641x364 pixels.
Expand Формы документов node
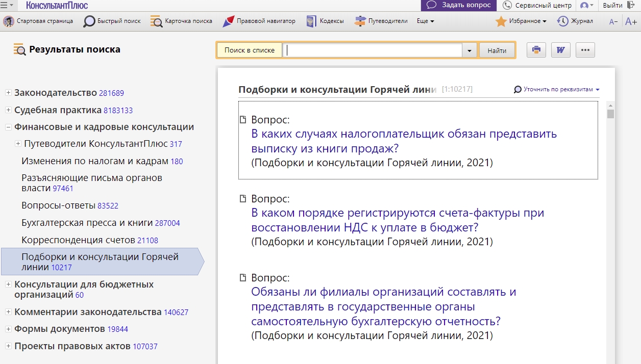pyautogui.click(x=8, y=329)
